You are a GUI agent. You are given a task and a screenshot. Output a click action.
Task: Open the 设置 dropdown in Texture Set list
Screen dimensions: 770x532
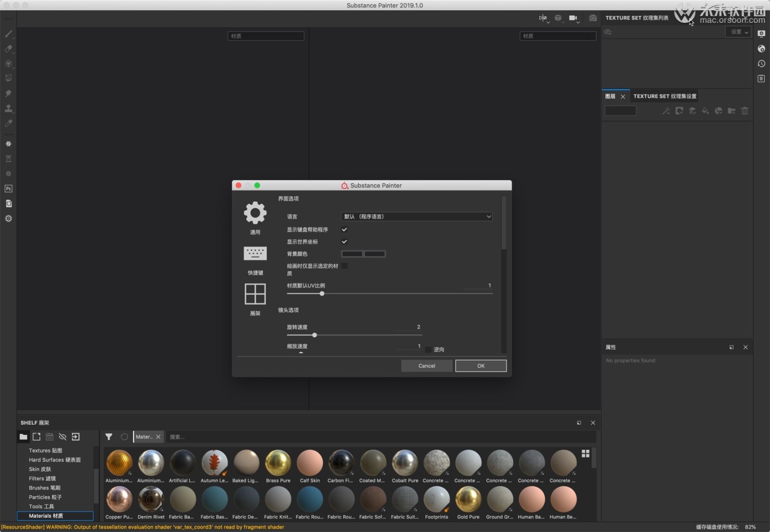738,32
